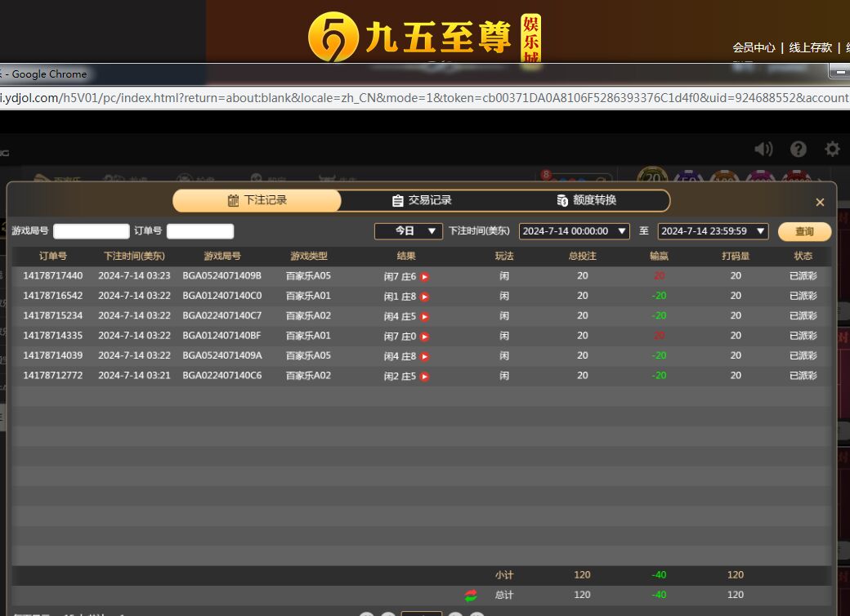
Task: Open the end time 2024-7-14 23:59:59 dropdown
Action: [x=713, y=231]
